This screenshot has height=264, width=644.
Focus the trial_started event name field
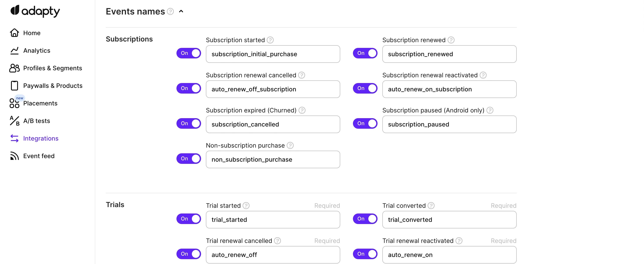click(273, 220)
